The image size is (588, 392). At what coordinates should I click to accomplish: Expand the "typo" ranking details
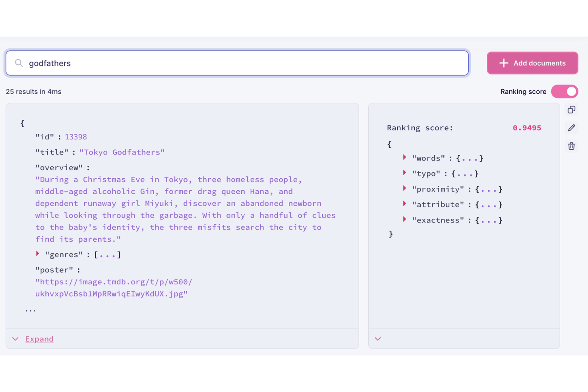[x=404, y=173]
